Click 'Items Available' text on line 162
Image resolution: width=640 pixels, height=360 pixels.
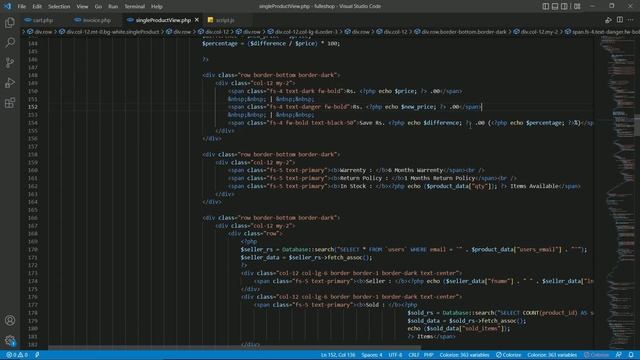pos(534,187)
